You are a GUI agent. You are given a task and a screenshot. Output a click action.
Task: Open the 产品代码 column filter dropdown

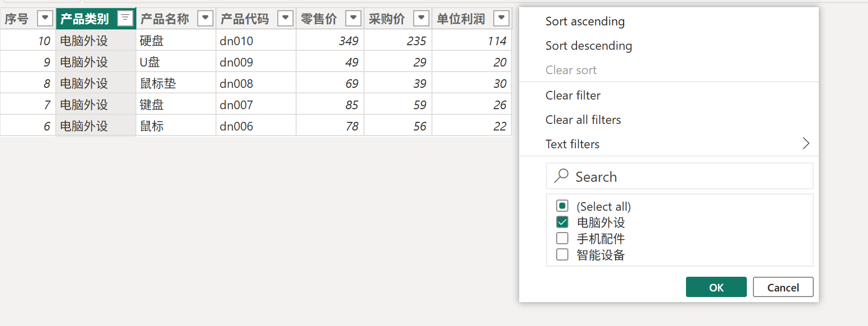click(x=285, y=19)
